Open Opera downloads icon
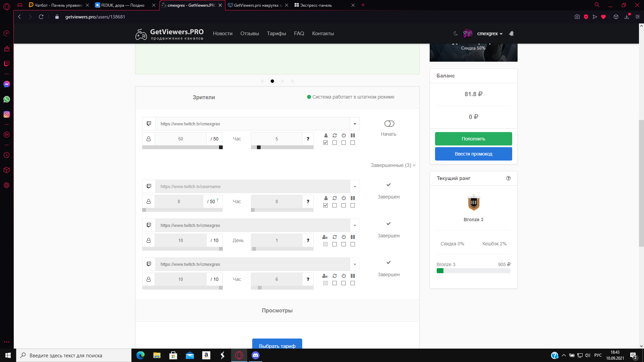 click(x=627, y=17)
